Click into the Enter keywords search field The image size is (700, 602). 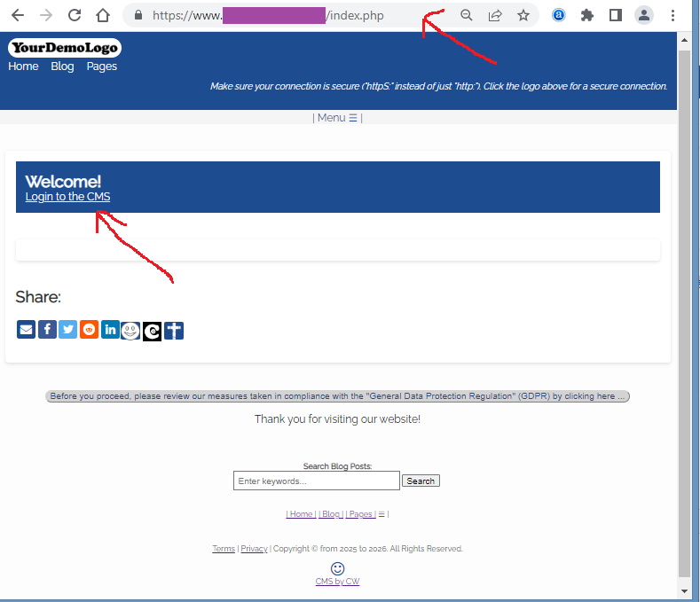pos(316,481)
